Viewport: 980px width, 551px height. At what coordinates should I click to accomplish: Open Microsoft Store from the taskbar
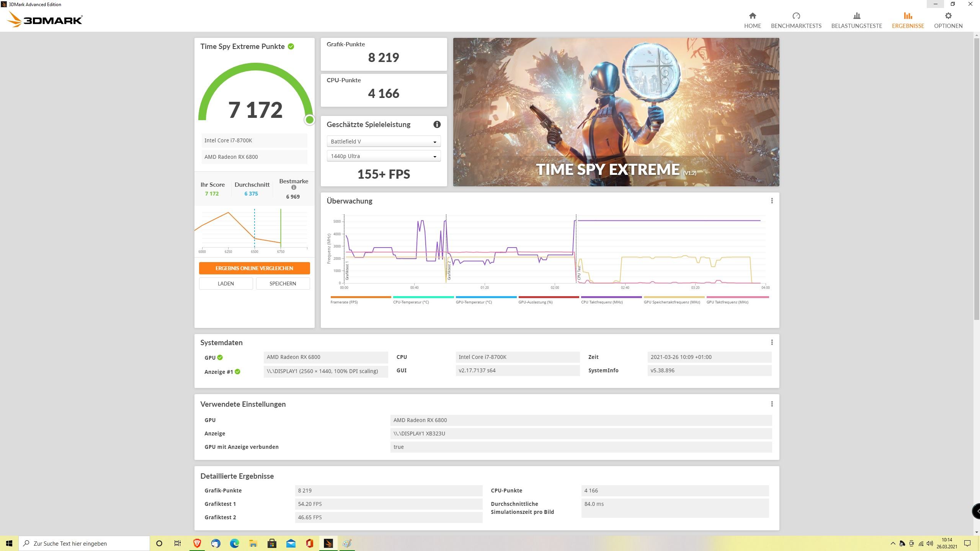pyautogui.click(x=272, y=543)
